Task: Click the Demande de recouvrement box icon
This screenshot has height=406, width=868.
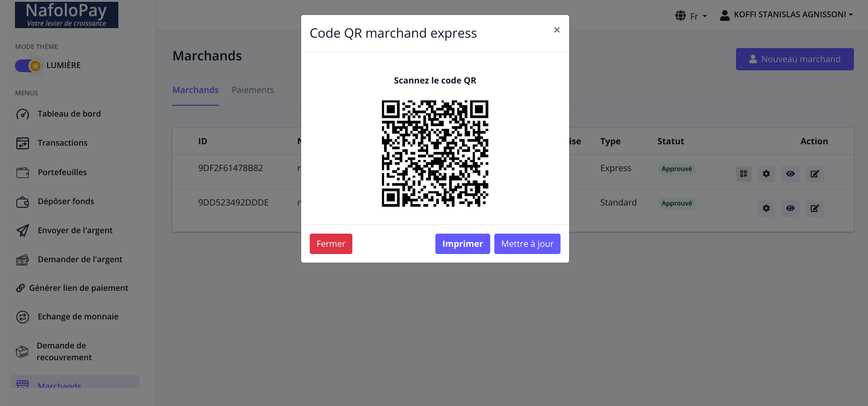Action: [x=22, y=352]
